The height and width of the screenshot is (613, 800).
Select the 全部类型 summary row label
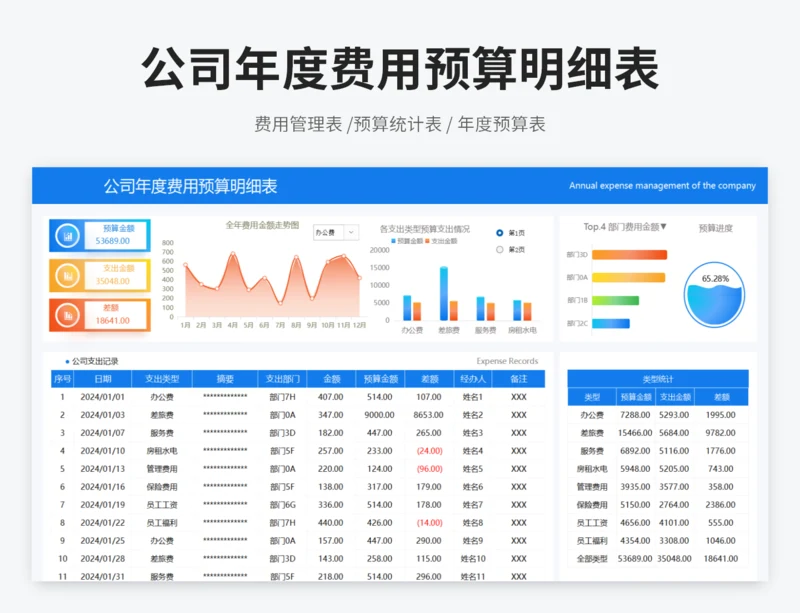[x=592, y=559]
